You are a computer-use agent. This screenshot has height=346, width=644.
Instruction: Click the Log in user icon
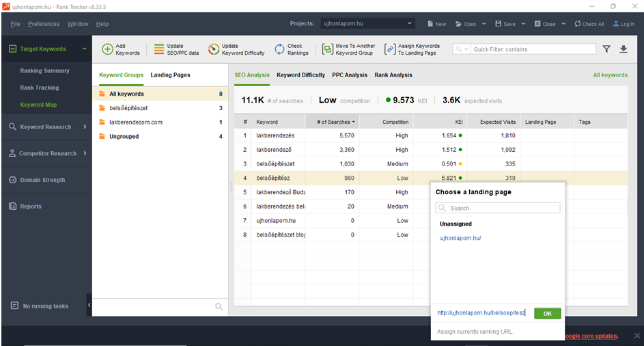coord(616,24)
